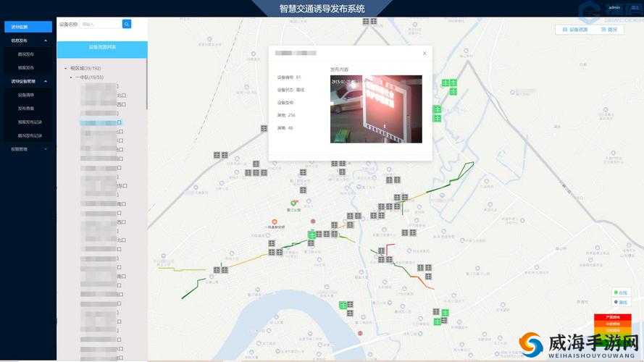Toggle the gray 离线 legend filter
Viewport: 644px width, 362px height.
(x=621, y=302)
